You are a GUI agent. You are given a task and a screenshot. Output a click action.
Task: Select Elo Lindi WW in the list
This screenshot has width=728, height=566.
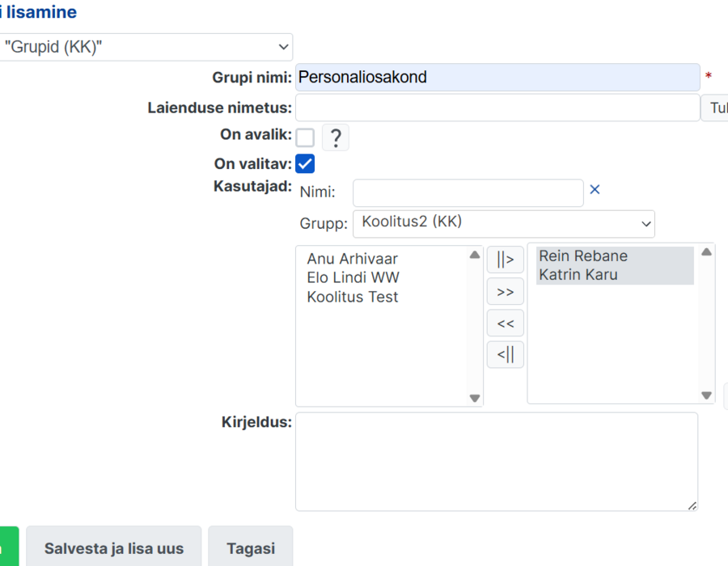tap(353, 277)
